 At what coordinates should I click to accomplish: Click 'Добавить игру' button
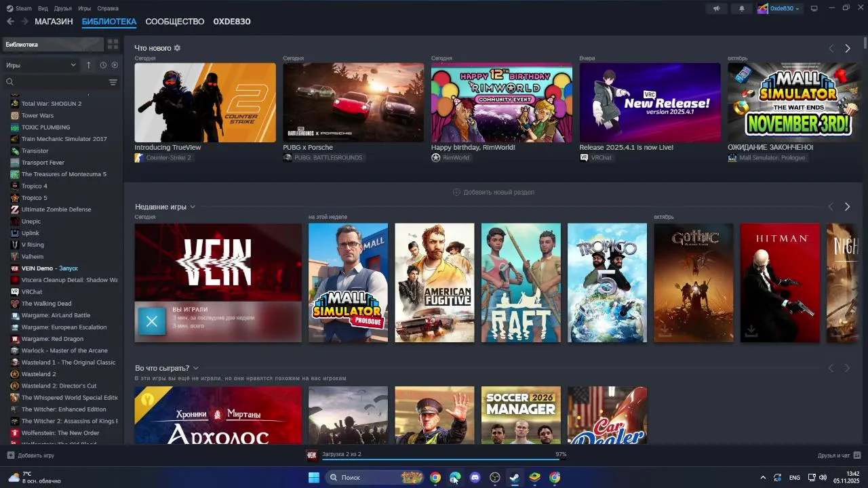click(x=31, y=455)
